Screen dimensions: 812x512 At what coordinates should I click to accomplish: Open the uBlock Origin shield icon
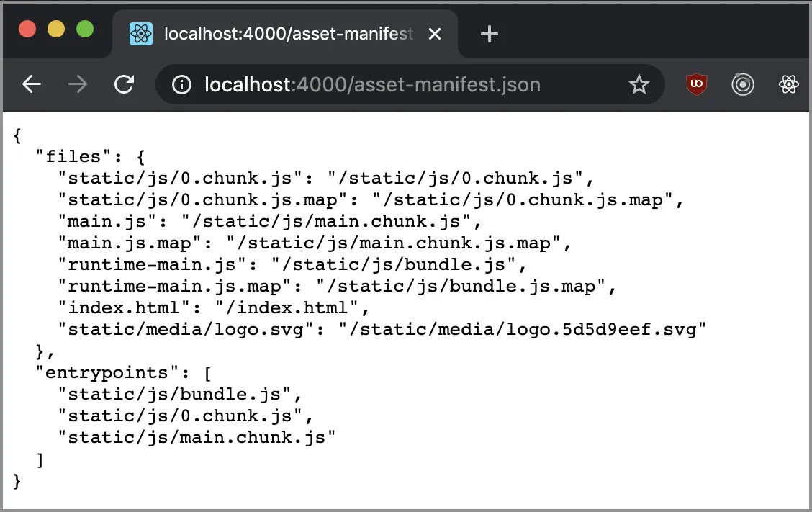tap(696, 84)
